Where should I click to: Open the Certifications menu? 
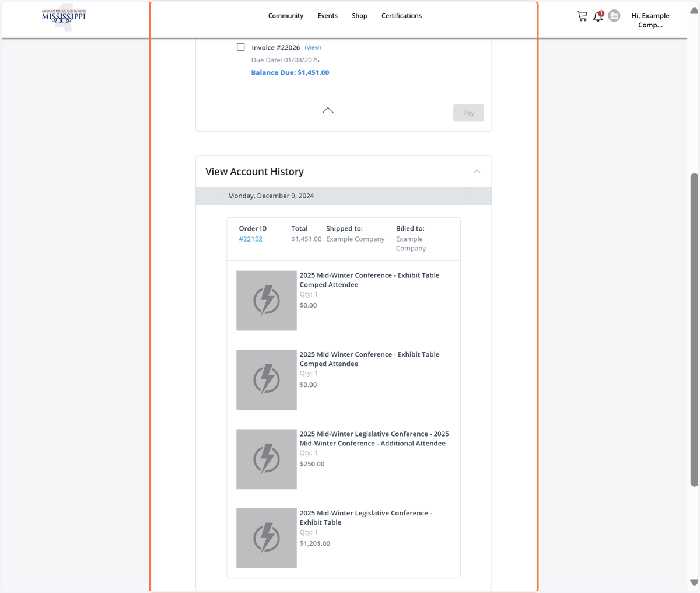[401, 16]
